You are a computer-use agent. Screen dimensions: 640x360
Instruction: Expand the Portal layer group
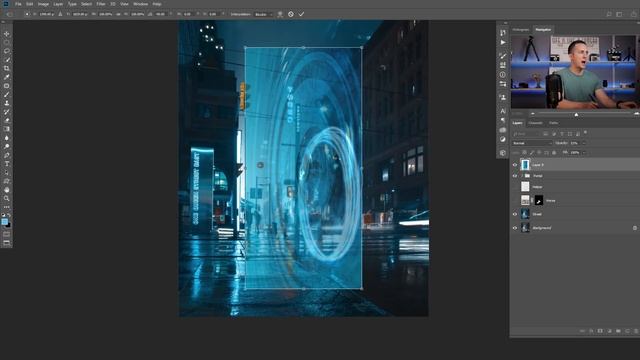point(522,176)
